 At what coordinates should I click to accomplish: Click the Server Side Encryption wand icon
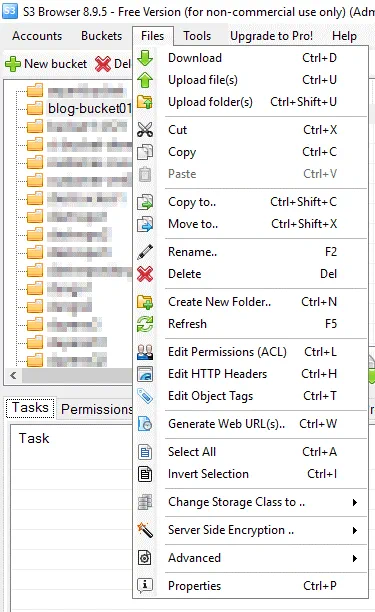pyautogui.click(x=145, y=530)
